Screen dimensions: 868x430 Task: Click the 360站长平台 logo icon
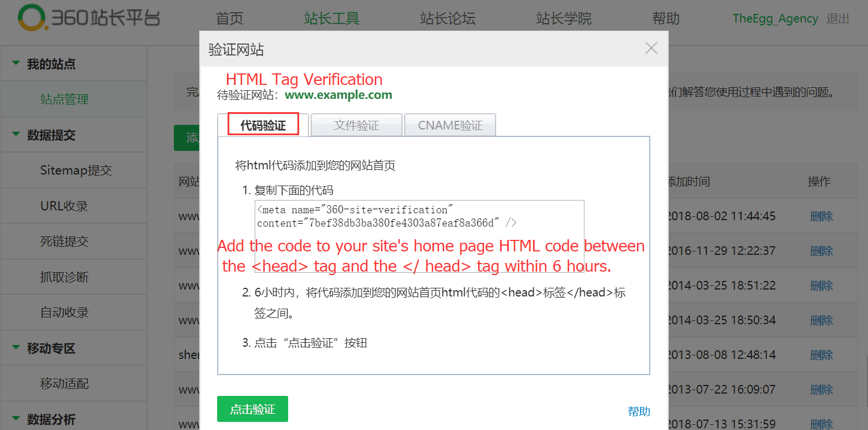click(31, 18)
